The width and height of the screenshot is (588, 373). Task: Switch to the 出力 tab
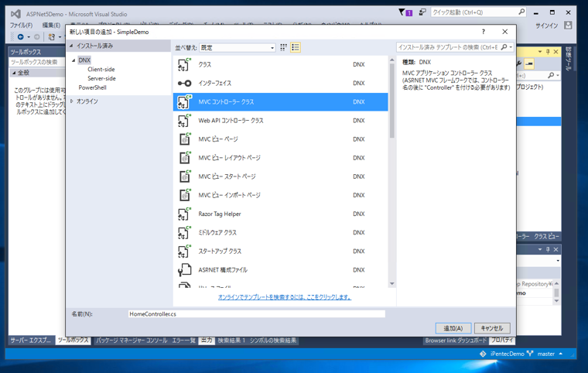click(207, 340)
